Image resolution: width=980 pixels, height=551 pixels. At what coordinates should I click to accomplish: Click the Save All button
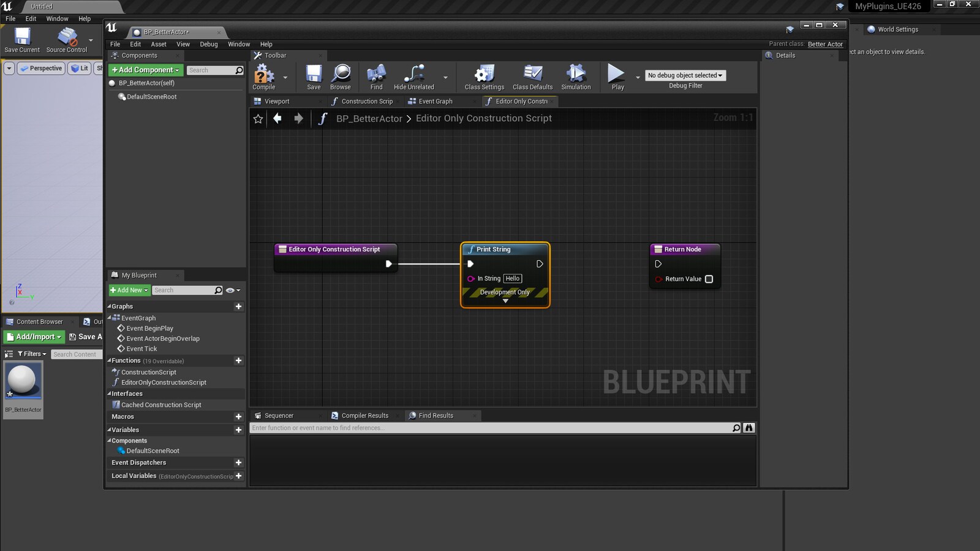(x=86, y=337)
